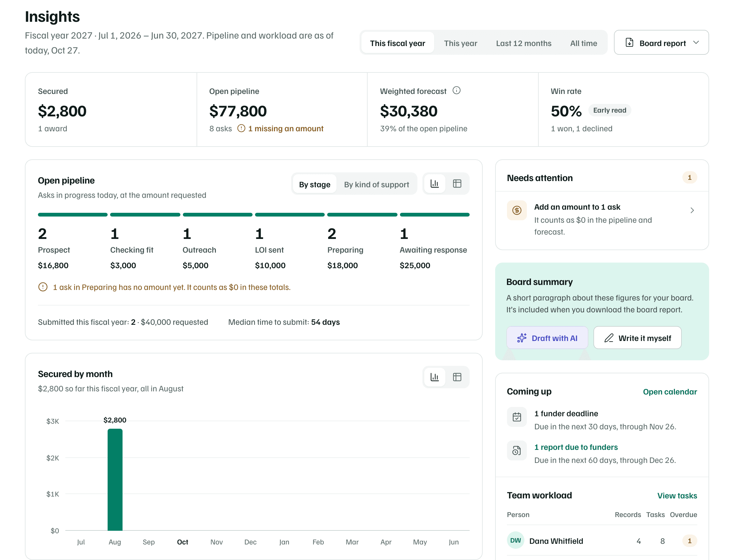Image resolution: width=734 pixels, height=560 pixels.
Task: Open the Open calendar link
Action: coord(670,392)
